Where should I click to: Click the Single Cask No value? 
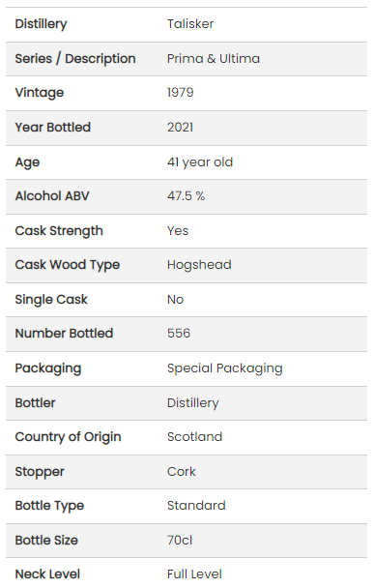click(x=175, y=300)
